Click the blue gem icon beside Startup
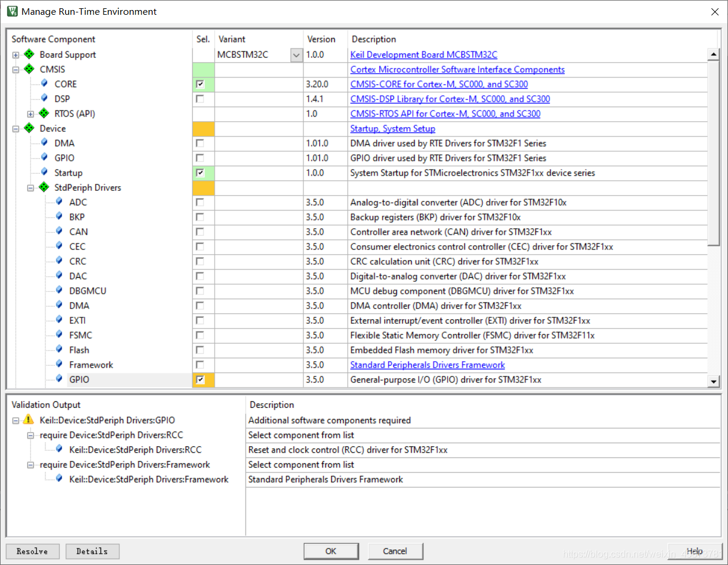728x565 pixels. tap(44, 172)
